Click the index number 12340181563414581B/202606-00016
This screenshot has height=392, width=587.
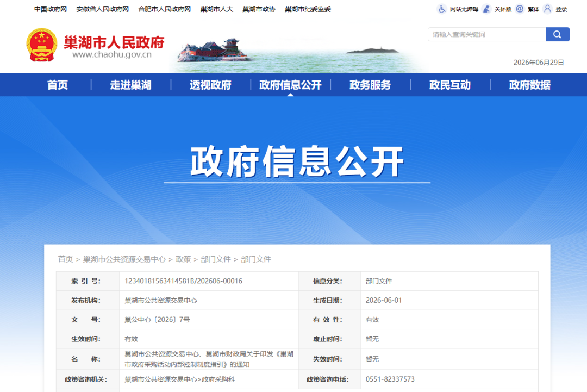[x=184, y=281]
